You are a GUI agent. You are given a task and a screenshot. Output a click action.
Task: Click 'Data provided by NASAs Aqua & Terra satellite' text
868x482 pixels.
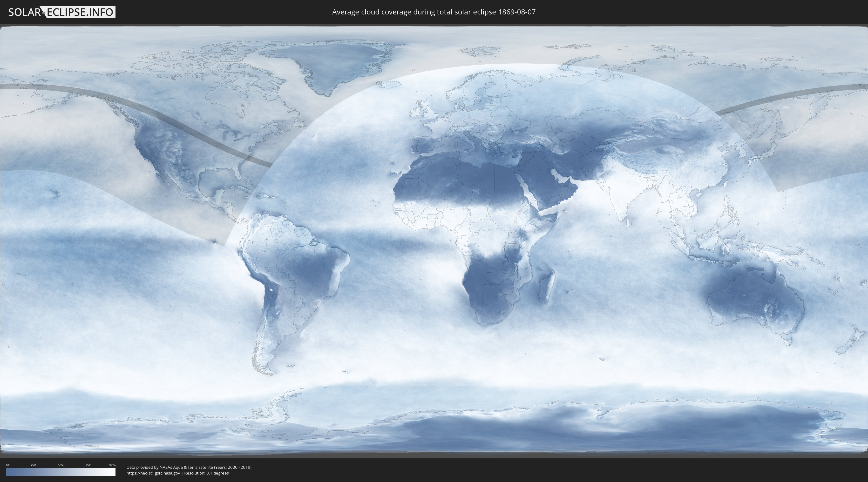tap(170, 467)
